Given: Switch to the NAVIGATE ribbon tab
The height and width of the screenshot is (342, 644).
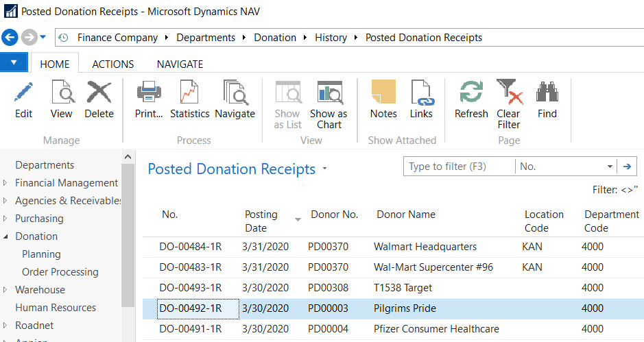Looking at the screenshot, I should (180, 64).
